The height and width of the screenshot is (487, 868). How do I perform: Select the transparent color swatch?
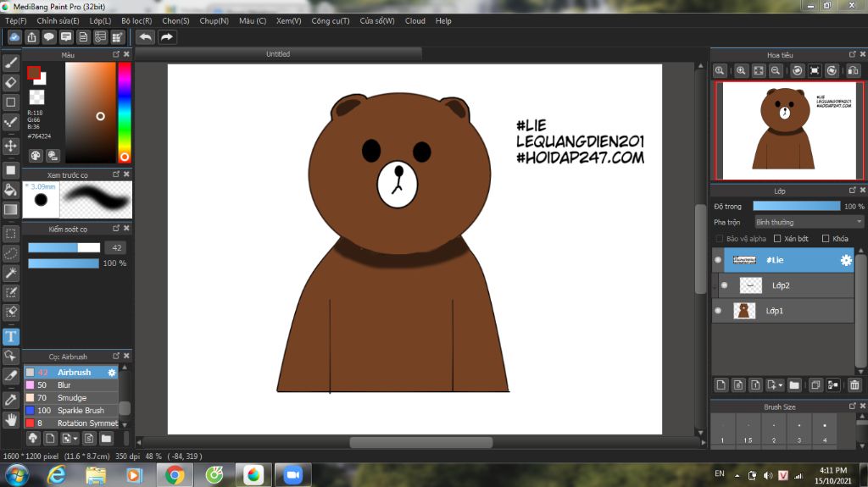pyautogui.click(x=36, y=97)
